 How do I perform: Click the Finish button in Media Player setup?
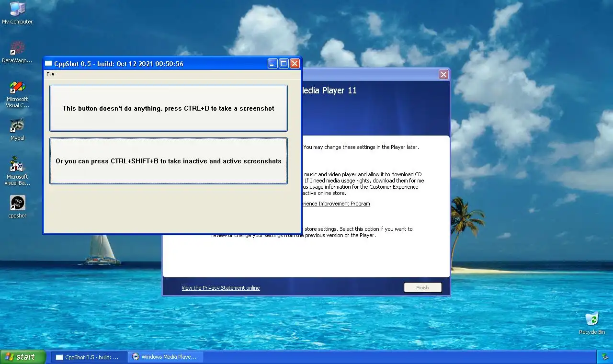tap(422, 287)
